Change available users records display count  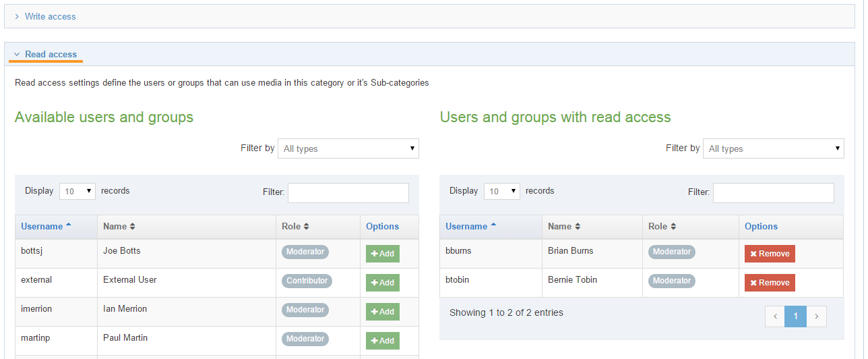[x=77, y=192]
